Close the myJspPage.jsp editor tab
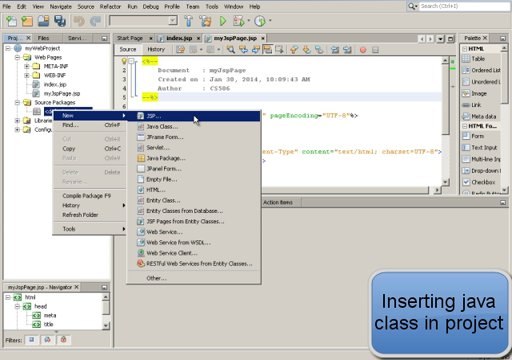 click(263, 38)
